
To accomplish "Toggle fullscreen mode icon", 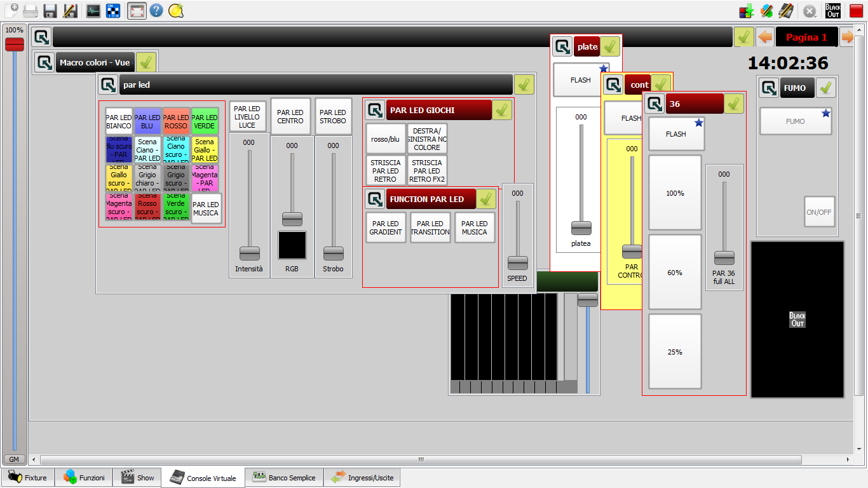I will pos(137,10).
